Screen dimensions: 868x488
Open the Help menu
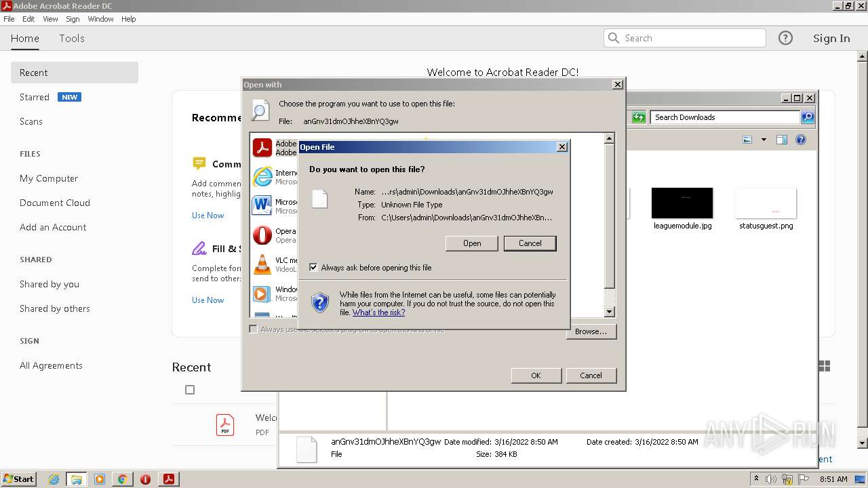click(x=129, y=19)
